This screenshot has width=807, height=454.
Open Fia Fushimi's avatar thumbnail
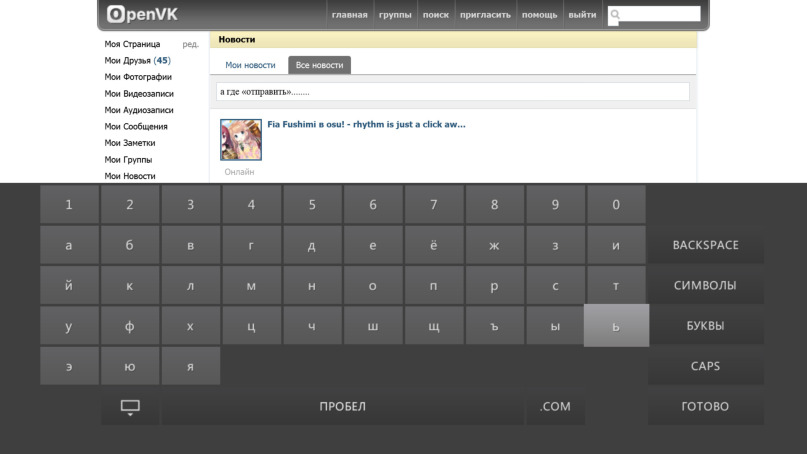point(241,139)
